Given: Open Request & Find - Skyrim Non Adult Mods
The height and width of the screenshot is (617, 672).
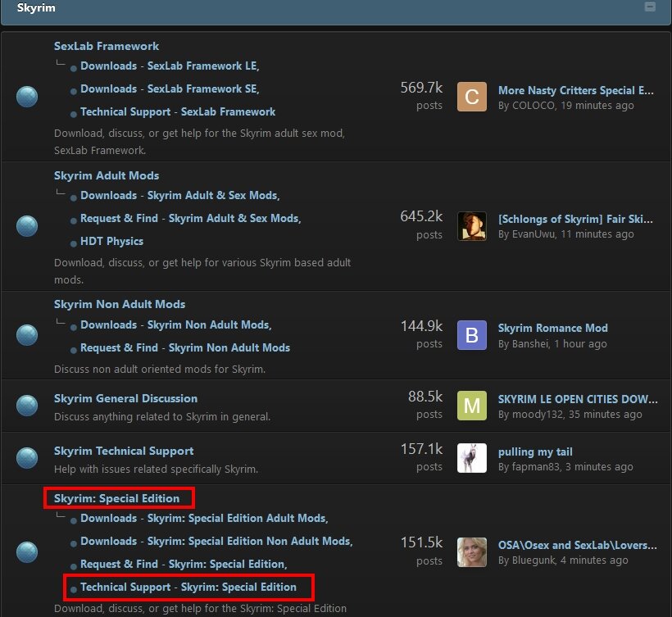Looking at the screenshot, I should click(x=185, y=347).
